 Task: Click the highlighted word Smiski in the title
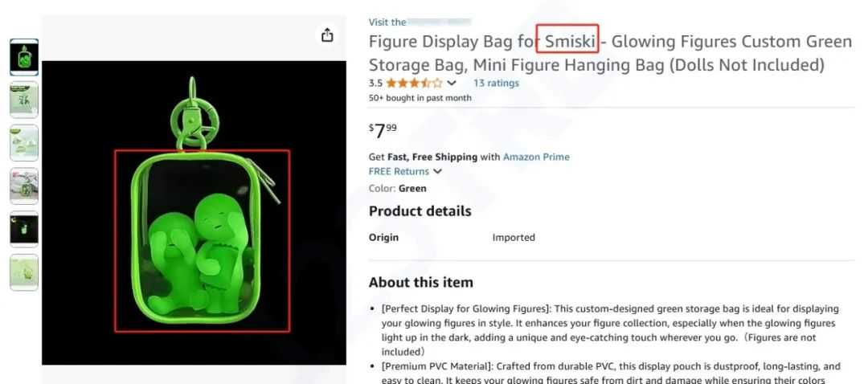click(570, 42)
